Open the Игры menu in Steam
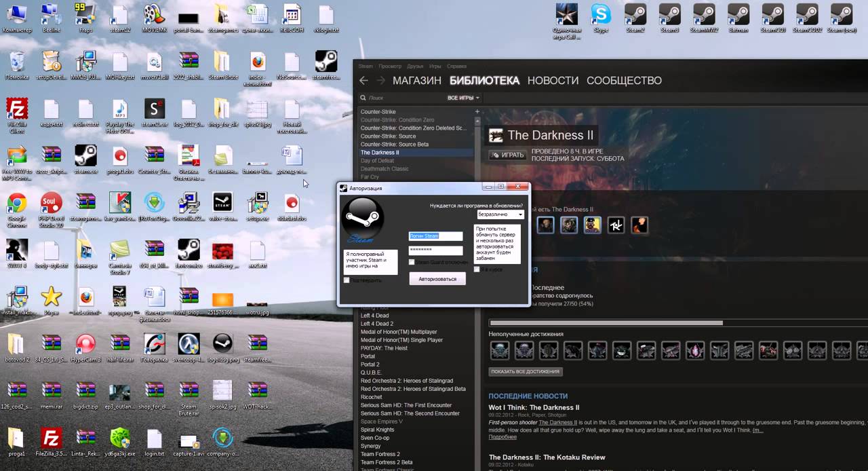This screenshot has width=868, height=471. pos(435,67)
